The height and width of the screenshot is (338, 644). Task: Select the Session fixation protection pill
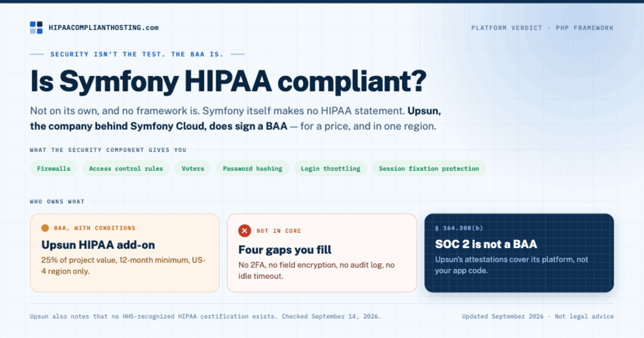(429, 168)
